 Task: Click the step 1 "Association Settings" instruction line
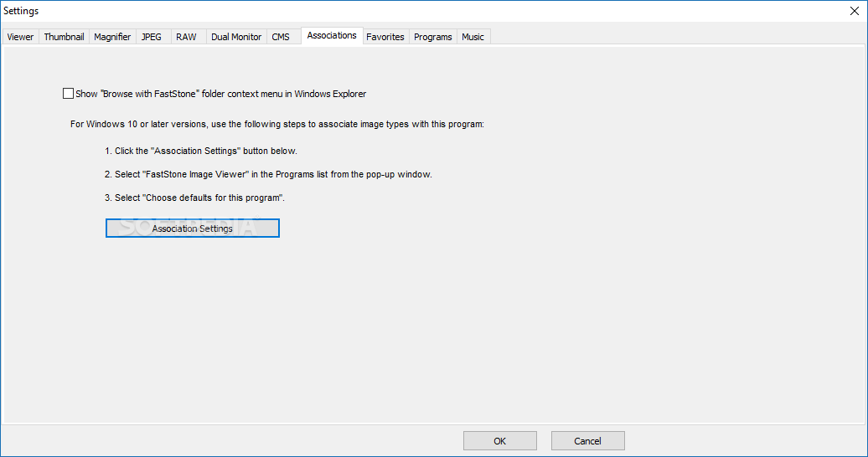[x=201, y=151]
